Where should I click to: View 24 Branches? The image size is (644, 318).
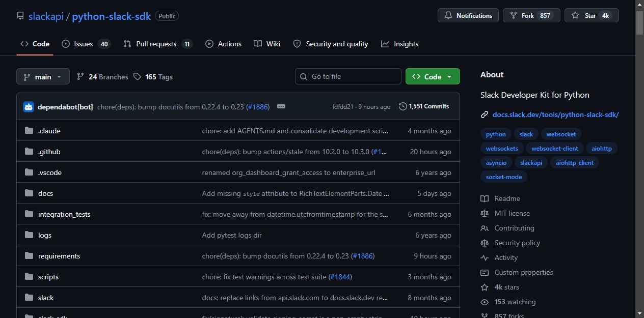102,77
